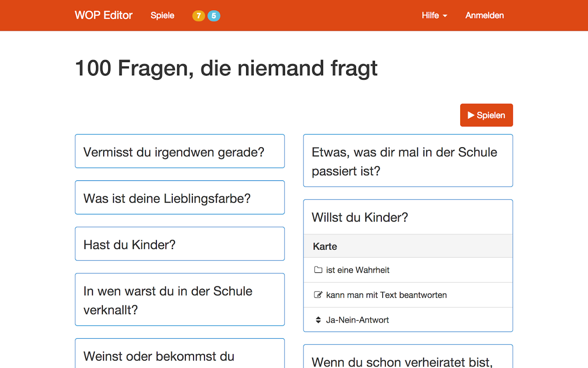Open the Hilfe dropdown menu

(434, 16)
